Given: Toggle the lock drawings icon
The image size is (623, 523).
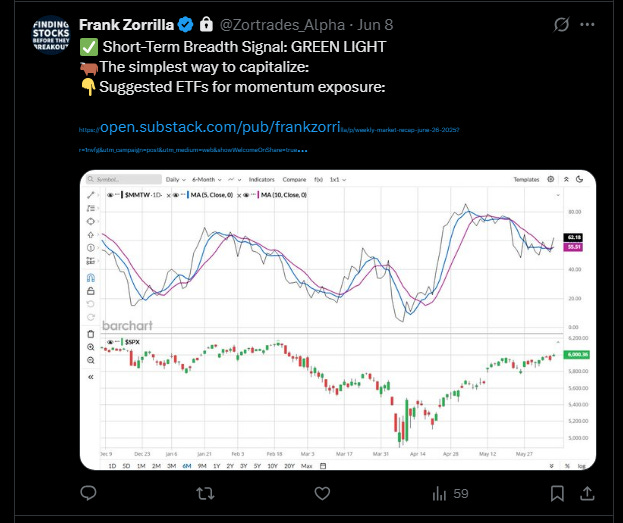Looking at the screenshot, I should click(91, 291).
